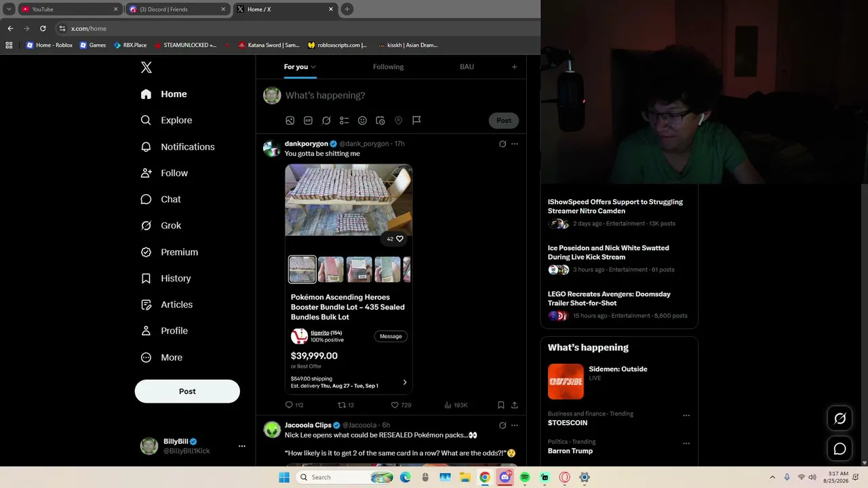View analytics of dankporygon's post
The width and height of the screenshot is (868, 488).
(456, 405)
